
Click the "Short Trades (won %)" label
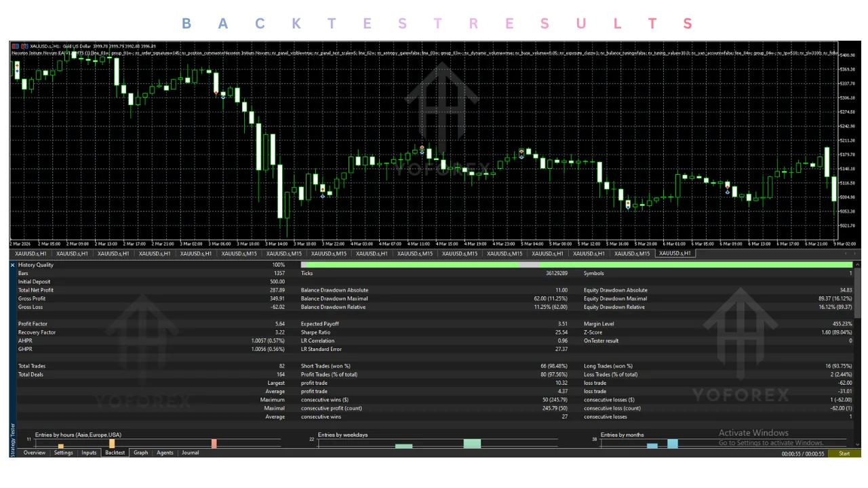[x=325, y=366]
